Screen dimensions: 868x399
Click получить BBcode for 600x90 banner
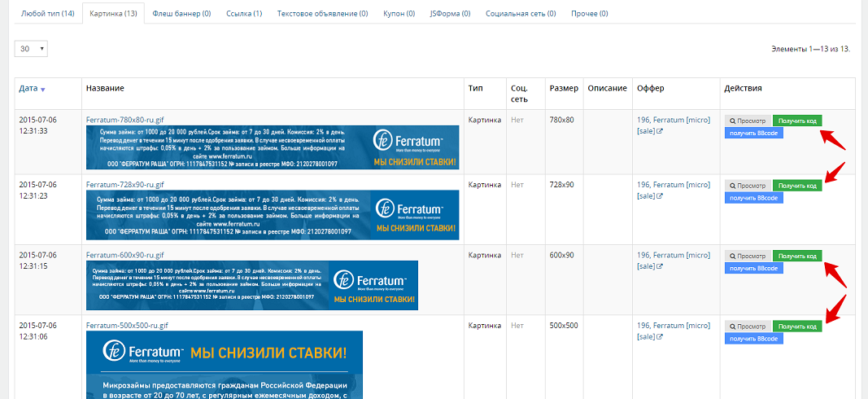tap(754, 268)
